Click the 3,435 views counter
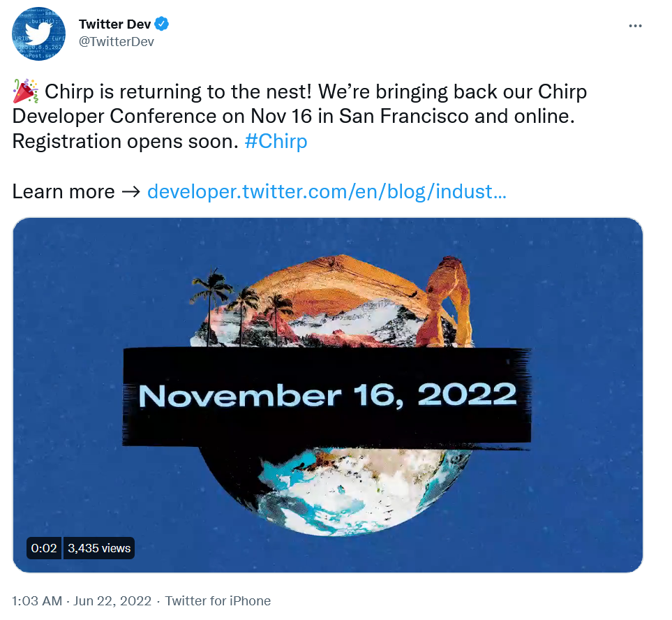The image size is (672, 620). pyautogui.click(x=99, y=548)
